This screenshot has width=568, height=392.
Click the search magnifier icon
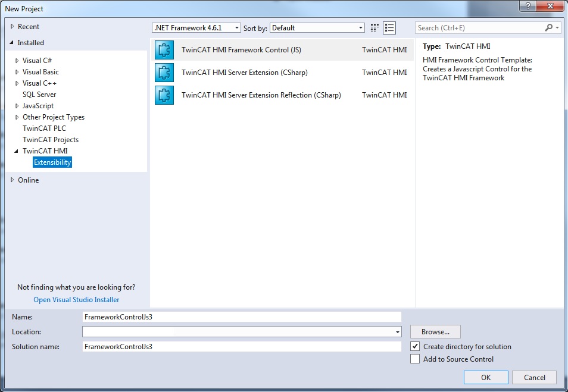click(549, 27)
